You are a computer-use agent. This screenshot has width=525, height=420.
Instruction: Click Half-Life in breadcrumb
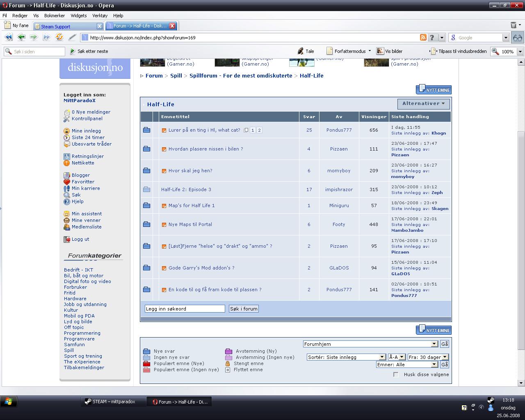(x=311, y=75)
